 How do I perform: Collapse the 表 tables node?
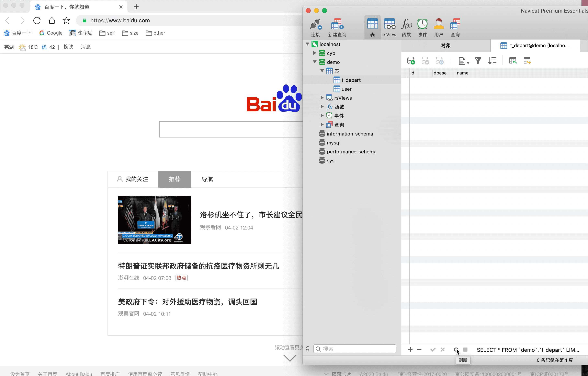(x=322, y=71)
